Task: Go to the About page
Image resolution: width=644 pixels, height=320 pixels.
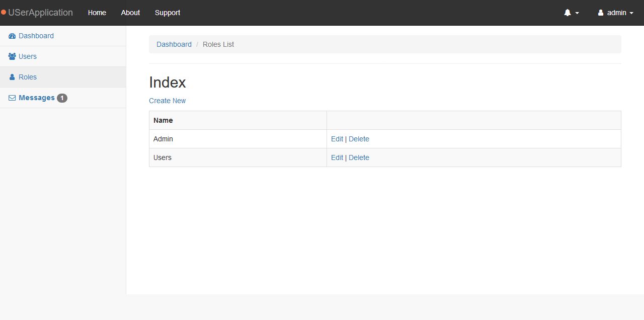Action: coord(130,13)
